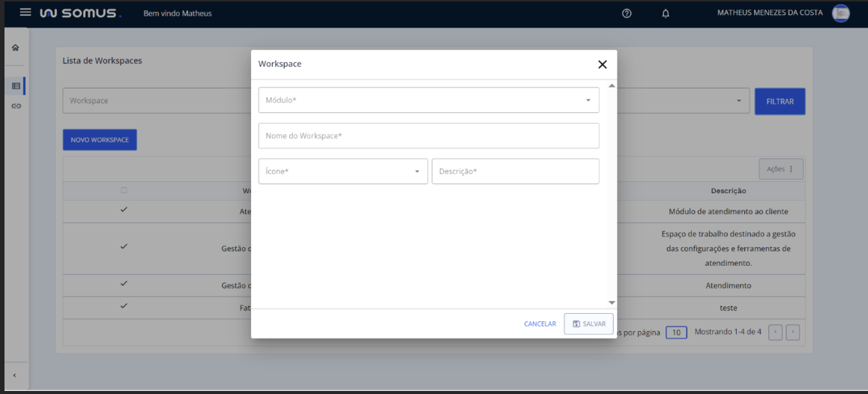
Task: Close the Workspace dialog
Action: (602, 64)
